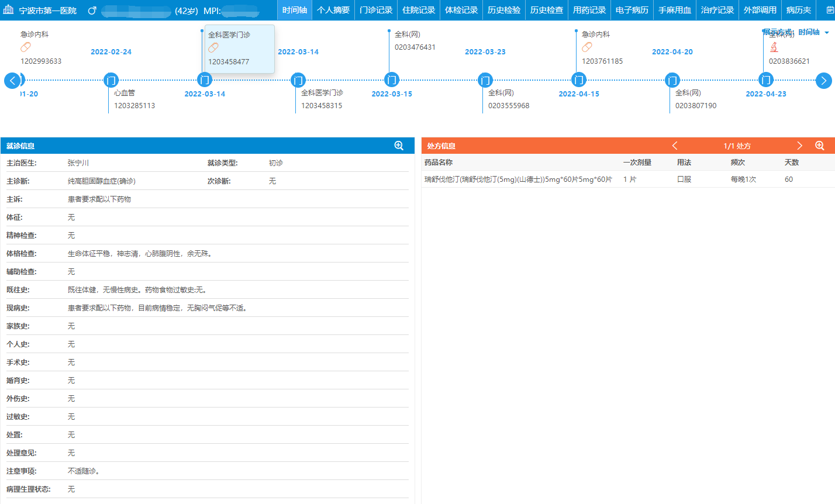Select timeline node dated 2022-04-23
Screen dimensions: 835x504
765,80
